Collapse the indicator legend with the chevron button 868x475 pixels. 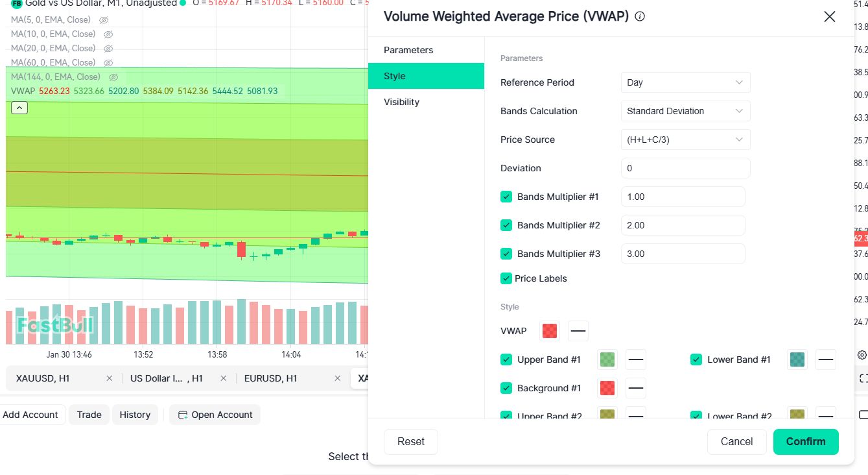(x=19, y=108)
